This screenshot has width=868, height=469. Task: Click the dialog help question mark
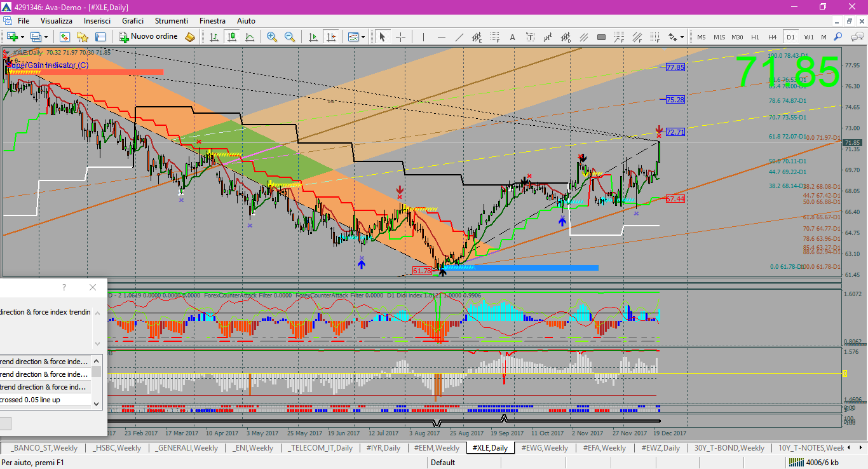64,287
